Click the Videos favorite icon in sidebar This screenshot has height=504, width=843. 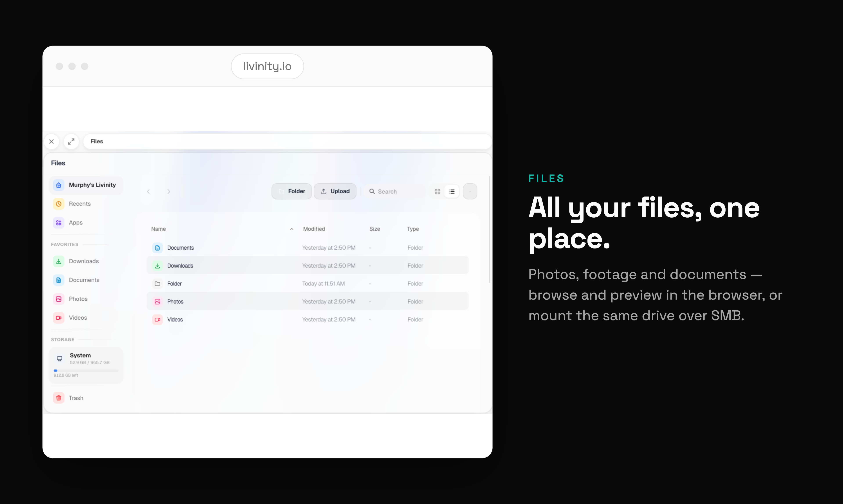pos(59,318)
